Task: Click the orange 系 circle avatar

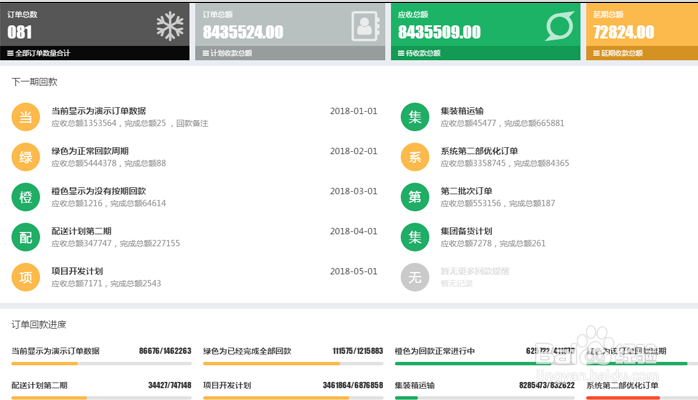Action: 415,157
